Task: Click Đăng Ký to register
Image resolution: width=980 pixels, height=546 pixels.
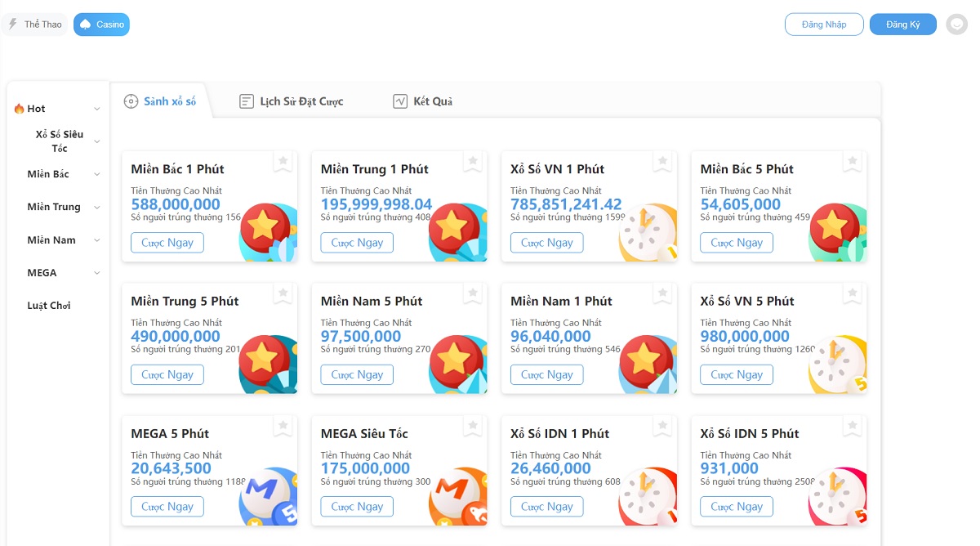Action: click(x=902, y=24)
